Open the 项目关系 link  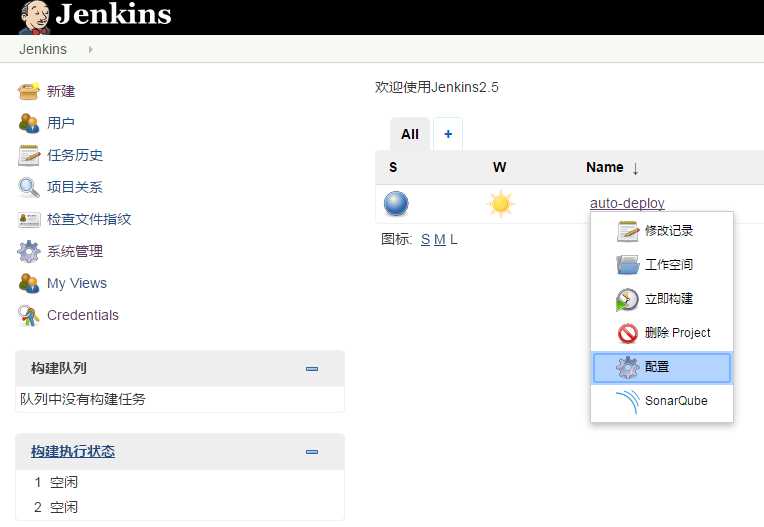pos(75,188)
